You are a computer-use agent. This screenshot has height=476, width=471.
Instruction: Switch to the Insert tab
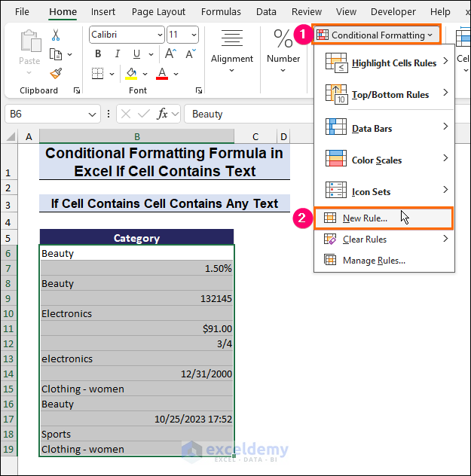point(103,12)
